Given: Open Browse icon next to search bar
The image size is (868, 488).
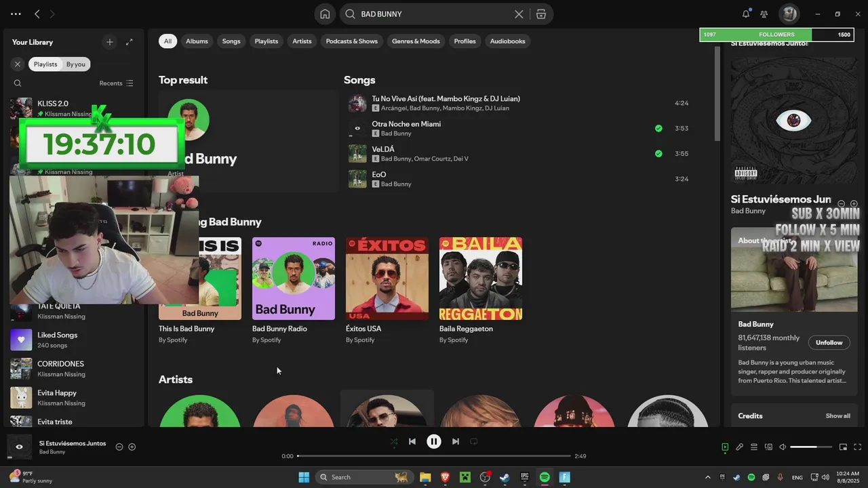Looking at the screenshot, I should click(x=540, y=14).
